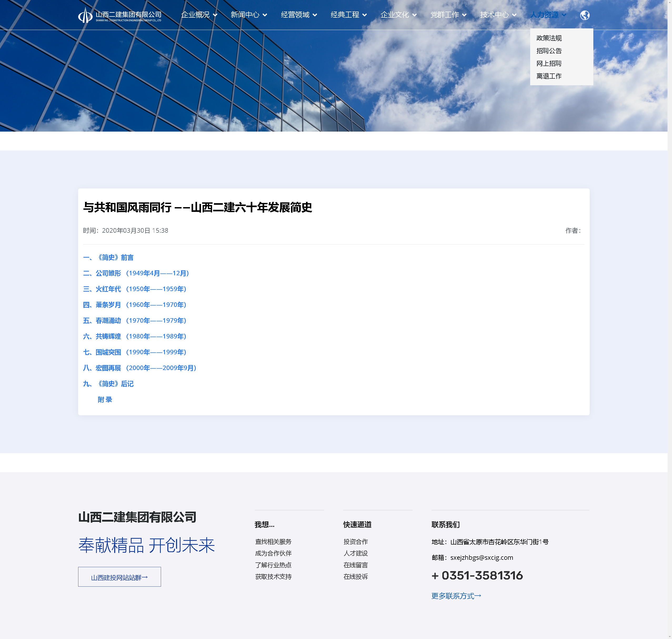
Task: Click the 山西建投网站群 button
Action: tap(119, 577)
